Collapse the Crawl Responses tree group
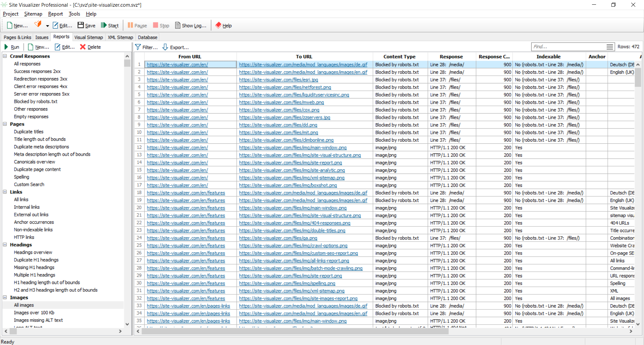The height and width of the screenshot is (345, 644). pos(5,56)
